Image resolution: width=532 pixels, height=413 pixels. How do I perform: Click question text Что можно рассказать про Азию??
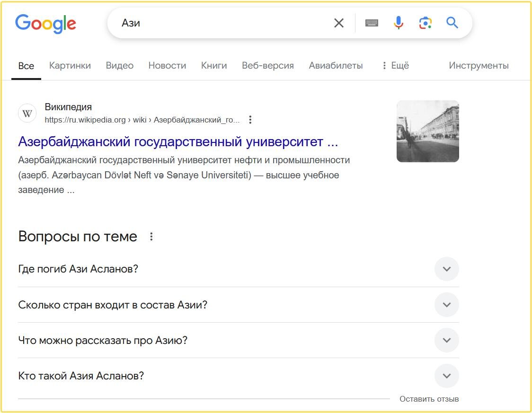pyautogui.click(x=103, y=341)
